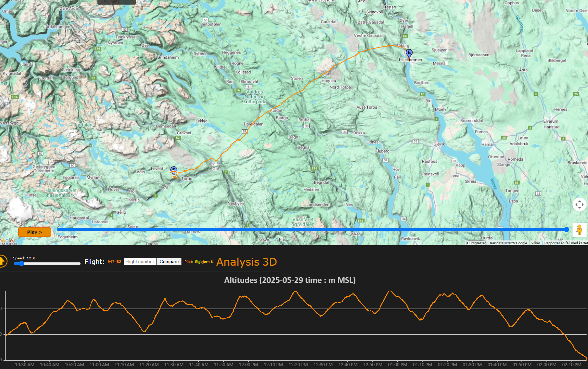588x369 pixels.
Task: Click the Gol town label on map
Action: click(216, 169)
